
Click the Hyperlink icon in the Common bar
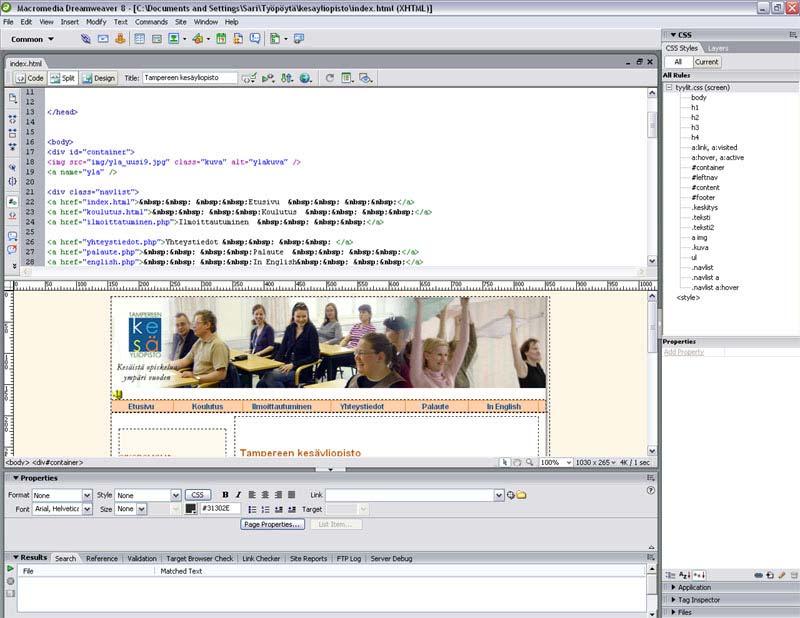pos(86,39)
